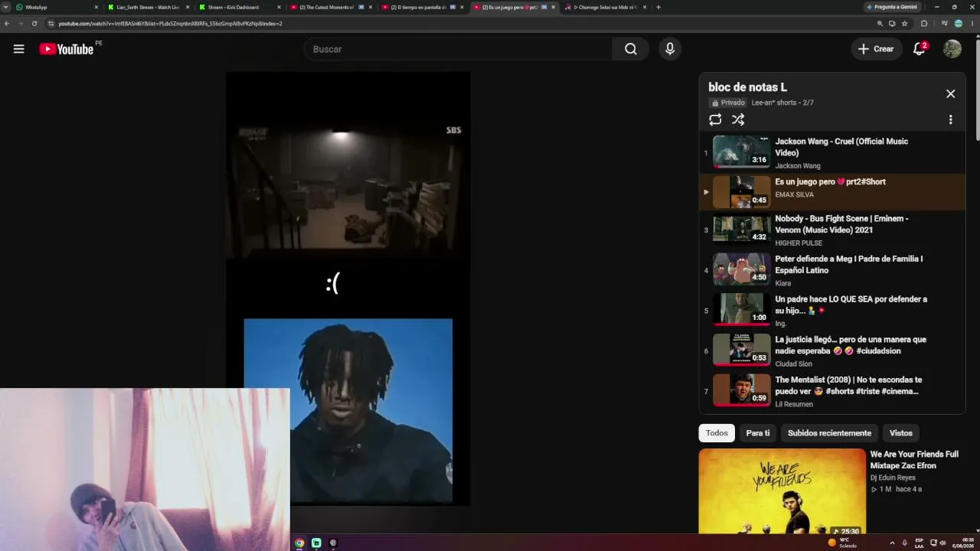Toggle playlist loop
980x551 pixels.
tap(715, 119)
